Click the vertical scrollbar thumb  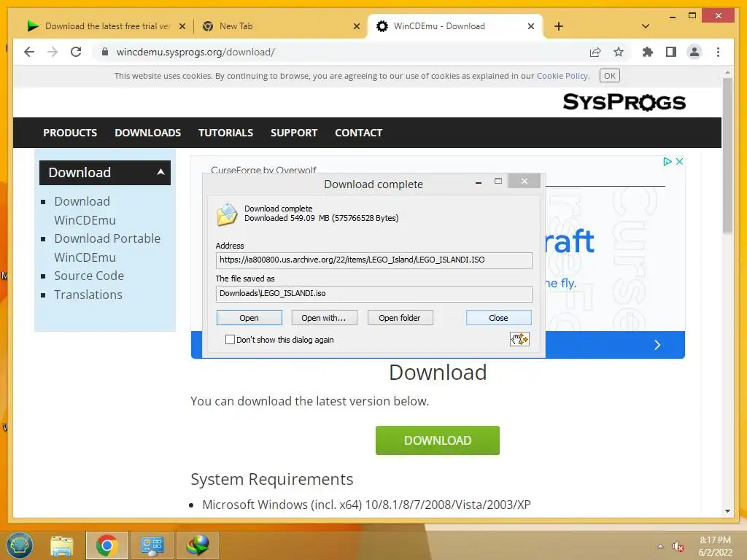[x=727, y=156]
